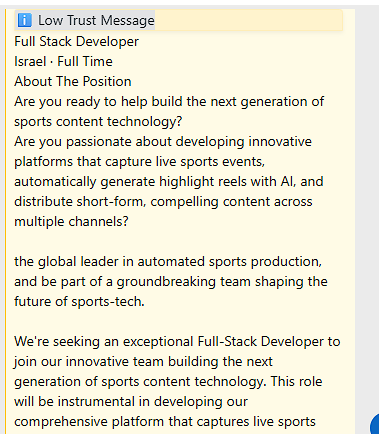Click the line 'will be instrumental in developing our'

[x=131, y=402]
